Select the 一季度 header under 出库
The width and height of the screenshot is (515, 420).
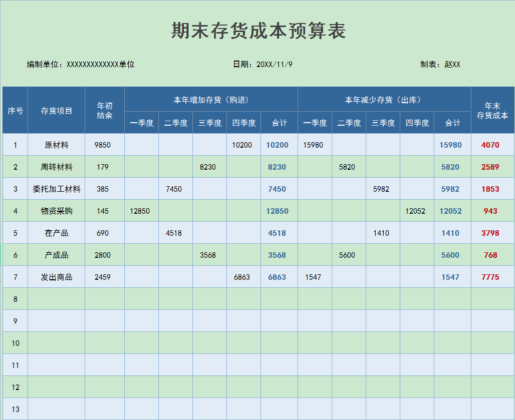click(x=314, y=122)
